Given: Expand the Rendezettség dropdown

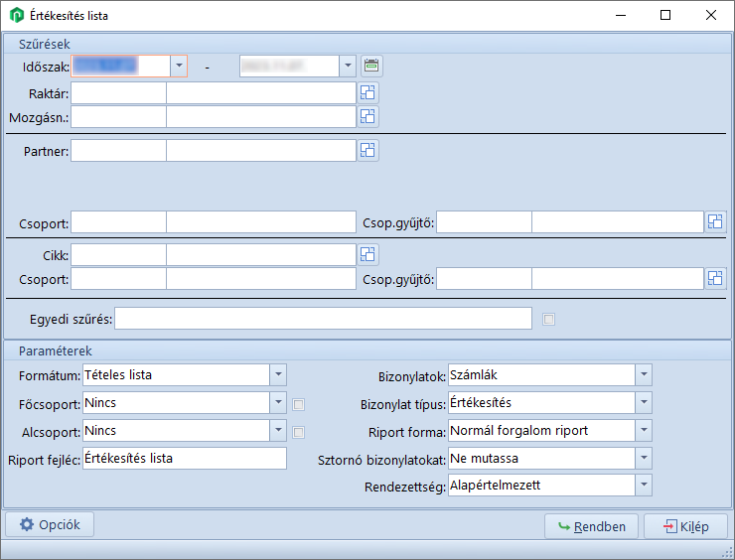Looking at the screenshot, I should 644,486.
